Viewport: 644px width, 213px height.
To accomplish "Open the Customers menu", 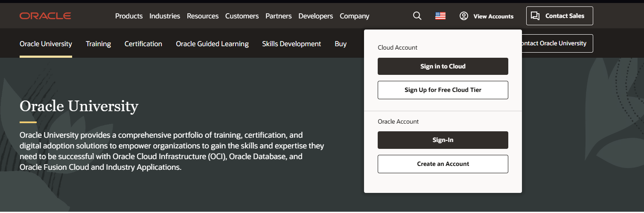I will (x=242, y=16).
